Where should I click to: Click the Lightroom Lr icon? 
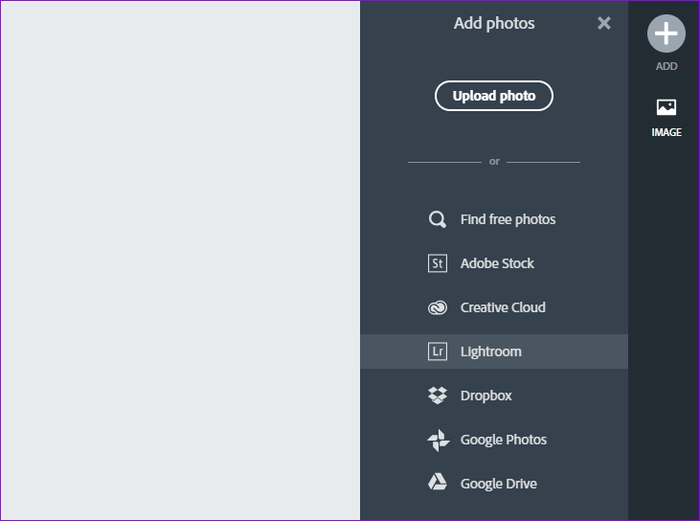[x=437, y=352]
